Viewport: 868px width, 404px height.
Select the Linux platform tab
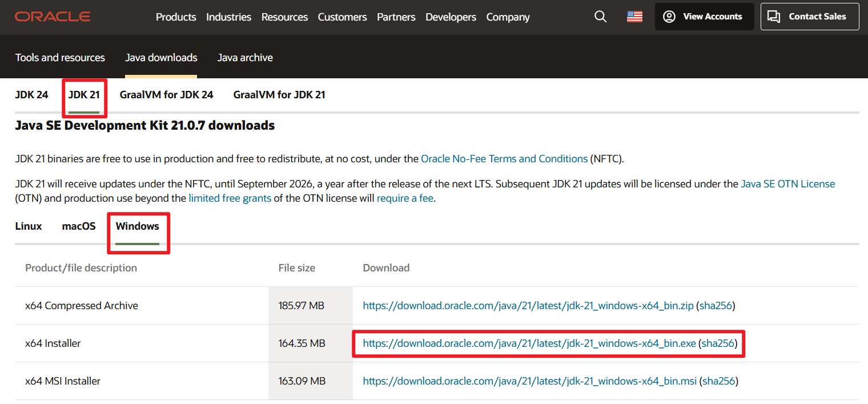click(x=29, y=226)
